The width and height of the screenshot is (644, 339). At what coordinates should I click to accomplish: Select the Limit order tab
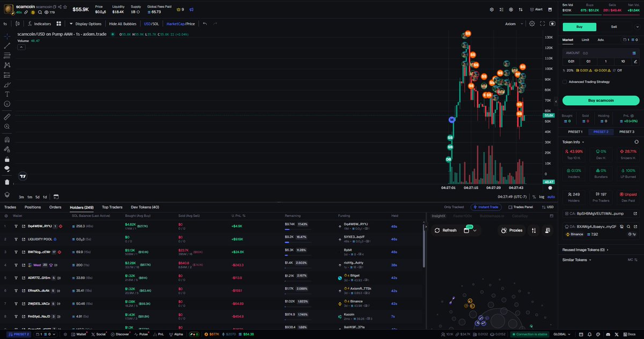(x=586, y=40)
